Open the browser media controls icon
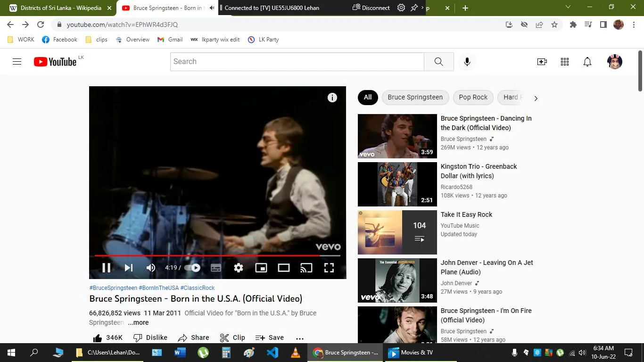This screenshot has width=644, height=362. tap(588, 25)
